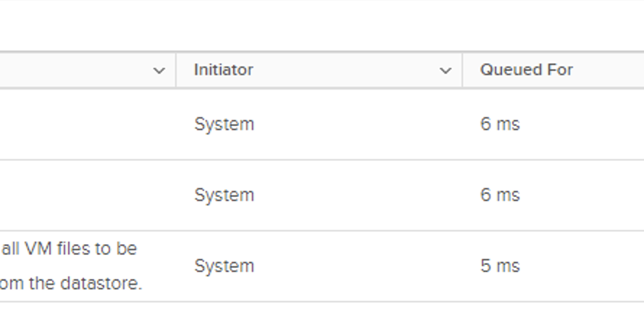Select the System initiator in first row
644x320 pixels.
point(224,124)
